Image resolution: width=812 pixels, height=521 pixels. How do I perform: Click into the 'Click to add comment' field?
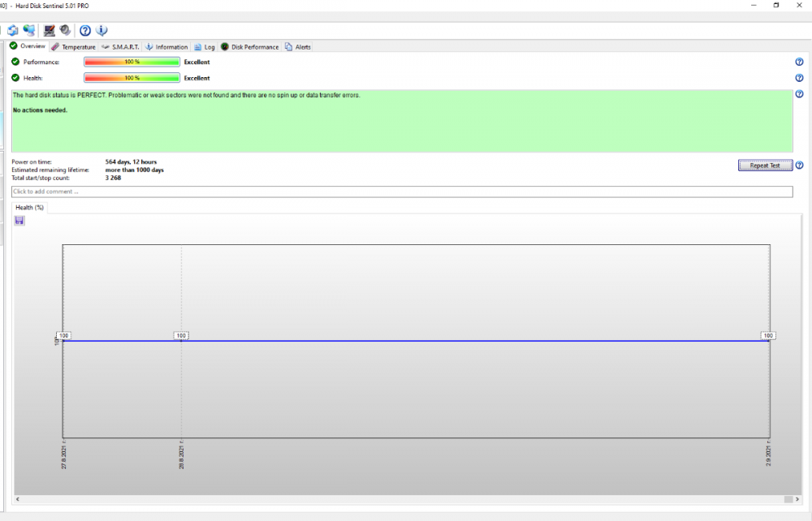[402, 192]
